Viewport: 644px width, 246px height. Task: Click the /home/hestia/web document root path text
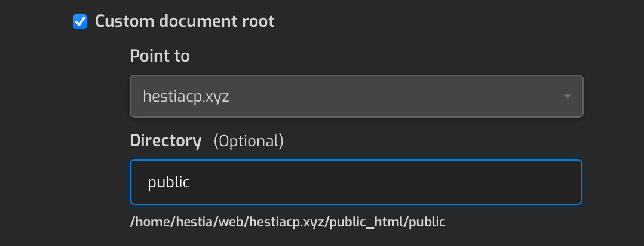click(x=179, y=222)
